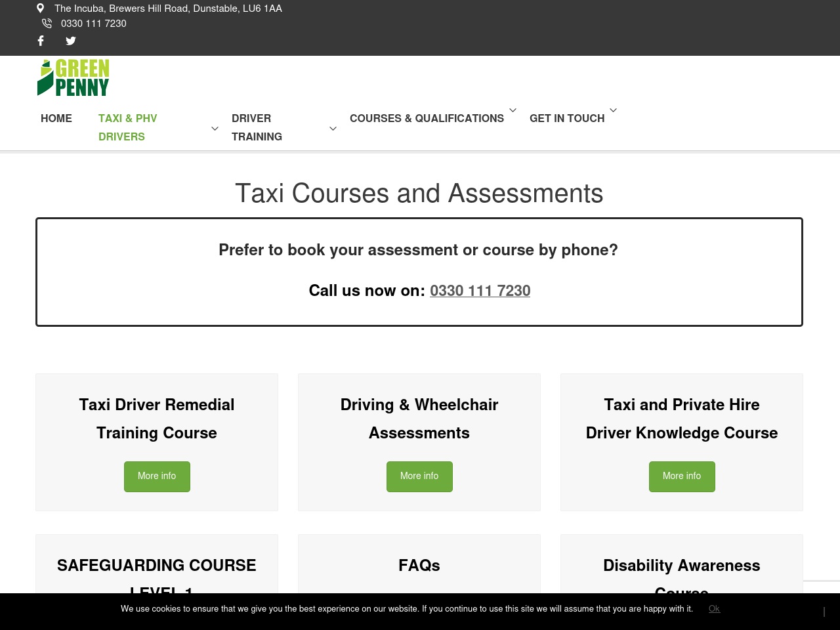The width and height of the screenshot is (840, 630).
Task: Open the Taxi & PHV Drivers menu item
Action: 128,127
